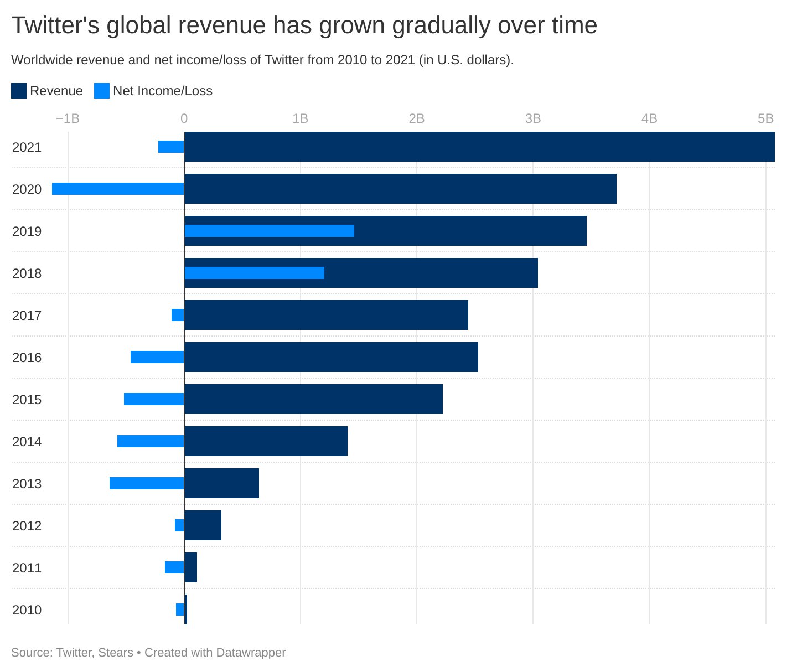Image resolution: width=797 pixels, height=672 pixels.
Task: Click the '3B' axis tick label
Action: click(533, 118)
